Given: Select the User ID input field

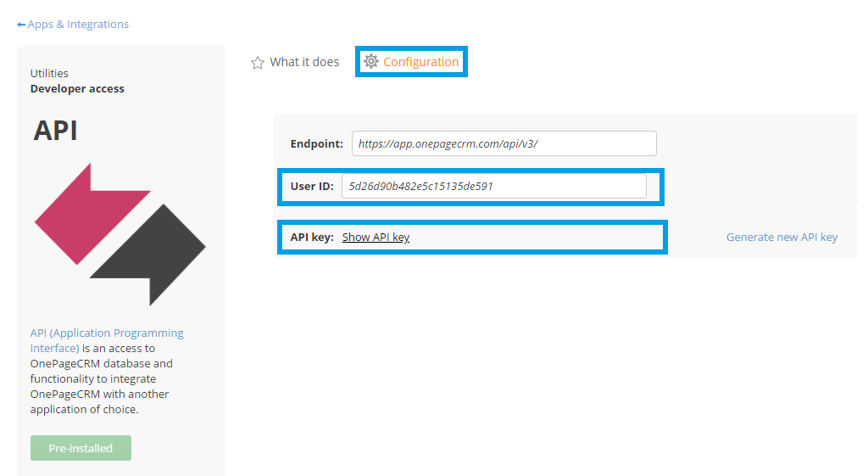Looking at the screenshot, I should tap(493, 186).
